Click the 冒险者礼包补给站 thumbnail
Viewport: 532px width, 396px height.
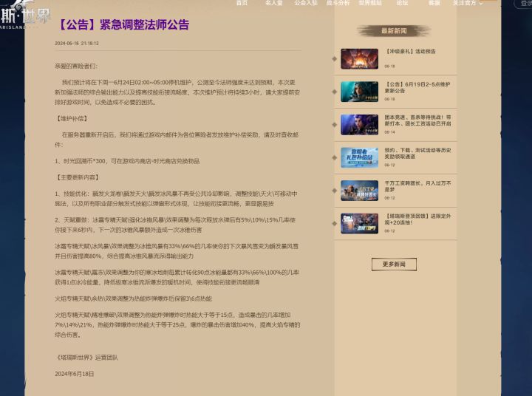(x=359, y=157)
